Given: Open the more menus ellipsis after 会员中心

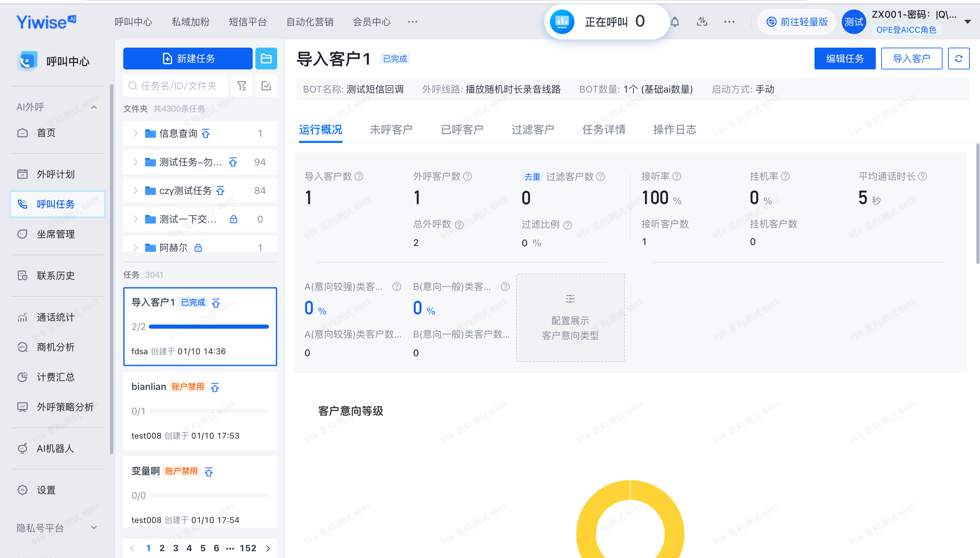Looking at the screenshot, I should [x=413, y=22].
